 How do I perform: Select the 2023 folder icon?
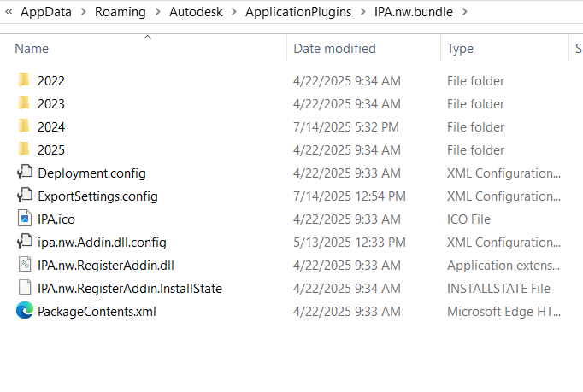point(24,103)
